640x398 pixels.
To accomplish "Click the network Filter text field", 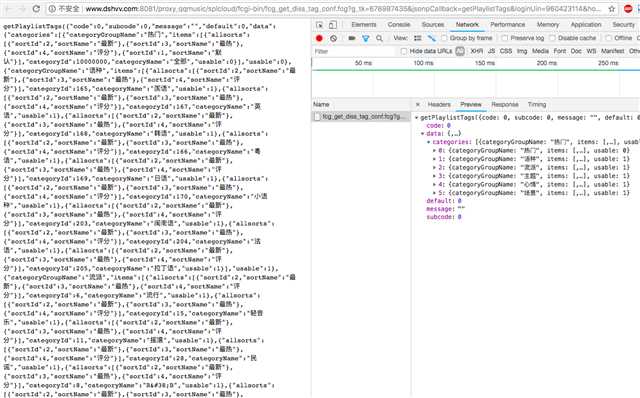I will click(x=353, y=51).
